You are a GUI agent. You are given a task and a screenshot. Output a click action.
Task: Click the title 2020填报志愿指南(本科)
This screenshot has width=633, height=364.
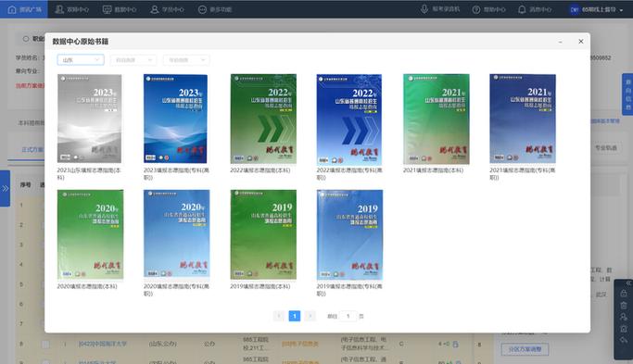(x=87, y=286)
